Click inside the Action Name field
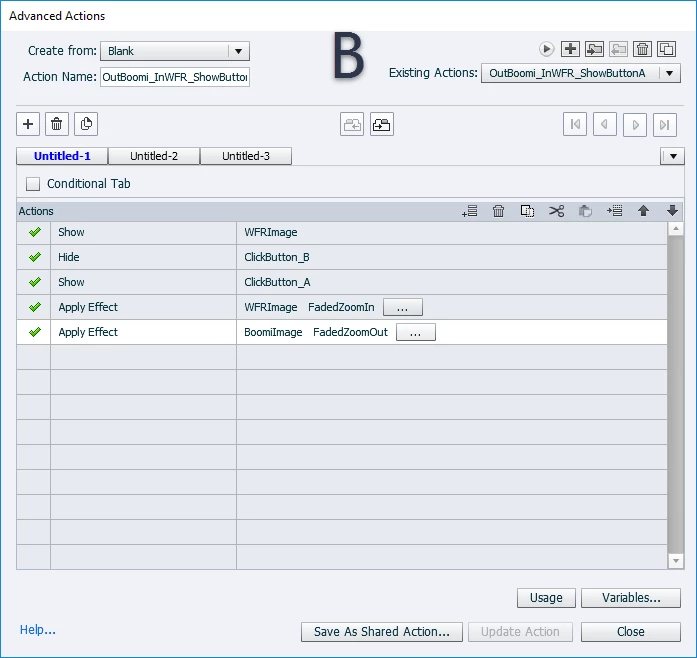Viewport: 697px width, 658px height. [175, 77]
